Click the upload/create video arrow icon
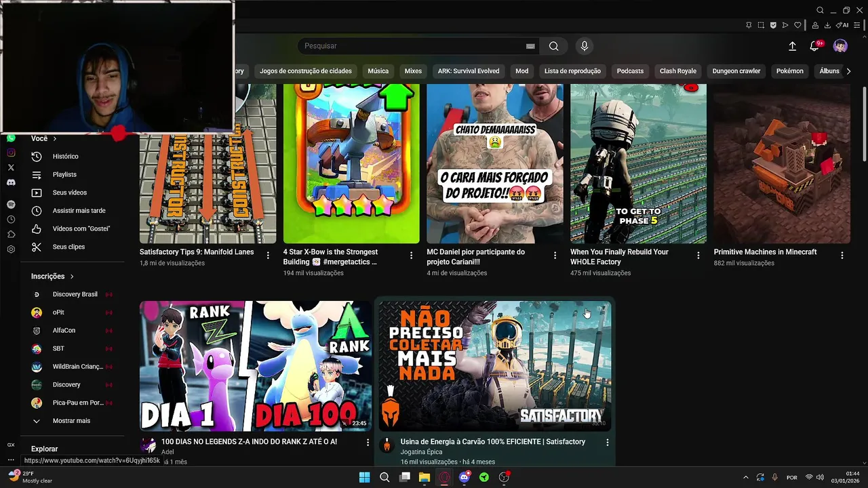This screenshot has width=868, height=488. (792, 46)
